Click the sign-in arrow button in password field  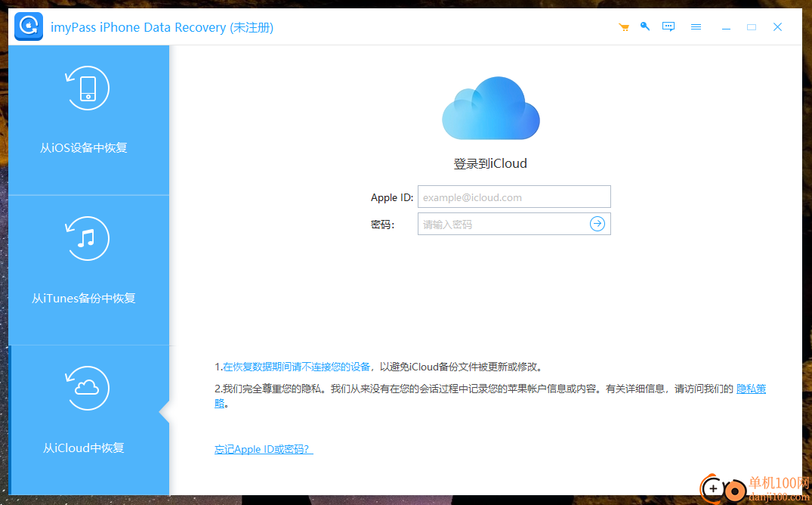597,224
